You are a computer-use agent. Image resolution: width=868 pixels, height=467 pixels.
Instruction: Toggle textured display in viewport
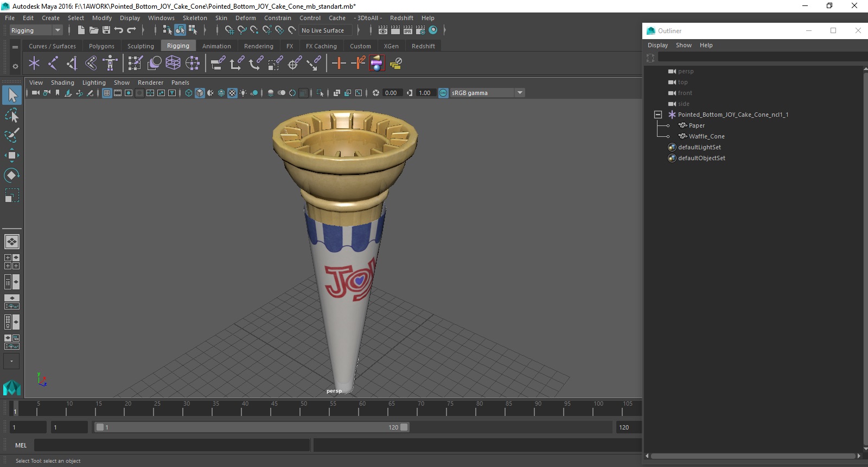pyautogui.click(x=232, y=93)
